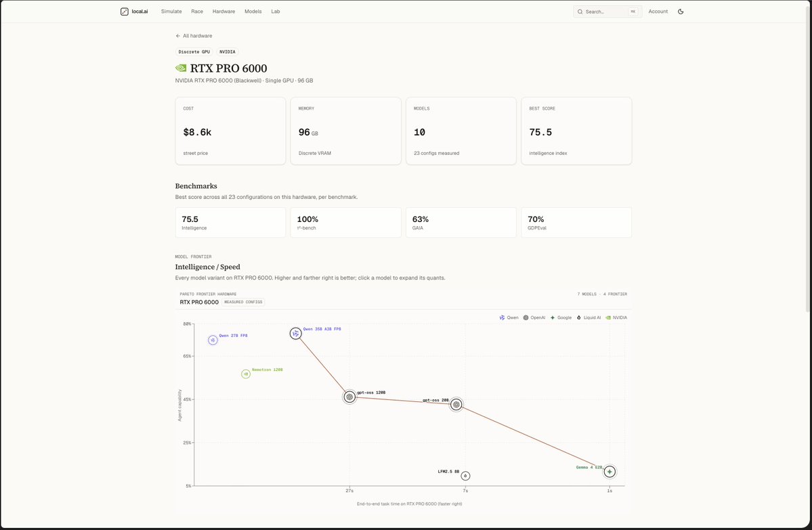812x530 pixels.
Task: Click the OpenAI legend icon
Action: click(526, 317)
